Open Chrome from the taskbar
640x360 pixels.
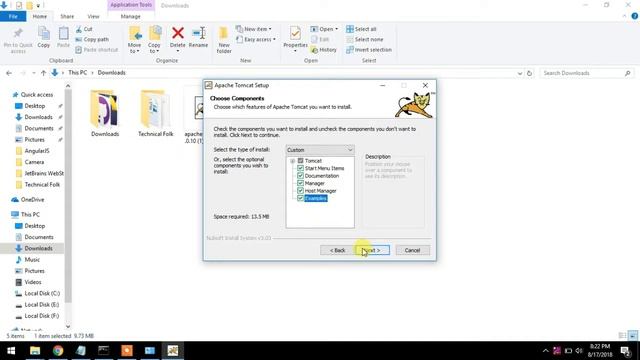tap(58, 351)
